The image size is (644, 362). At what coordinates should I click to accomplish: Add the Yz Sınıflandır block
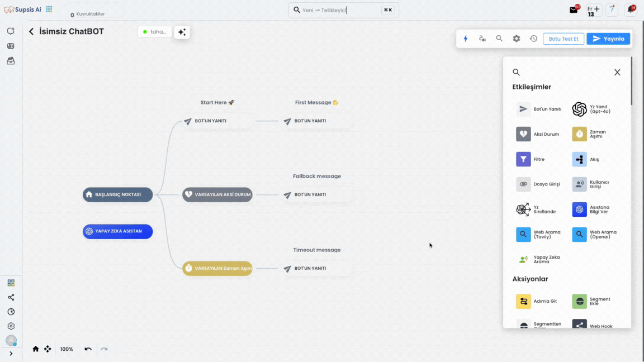coord(537,209)
